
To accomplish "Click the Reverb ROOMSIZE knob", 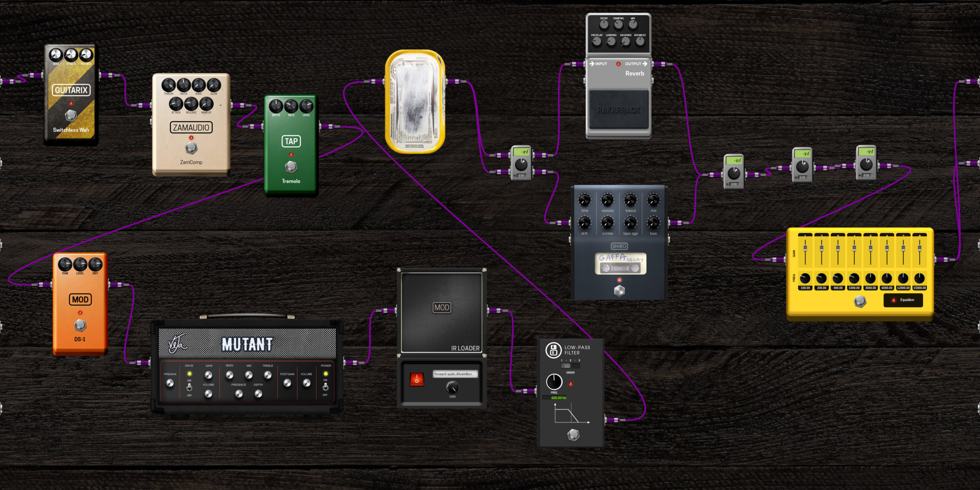I will 640,42.
